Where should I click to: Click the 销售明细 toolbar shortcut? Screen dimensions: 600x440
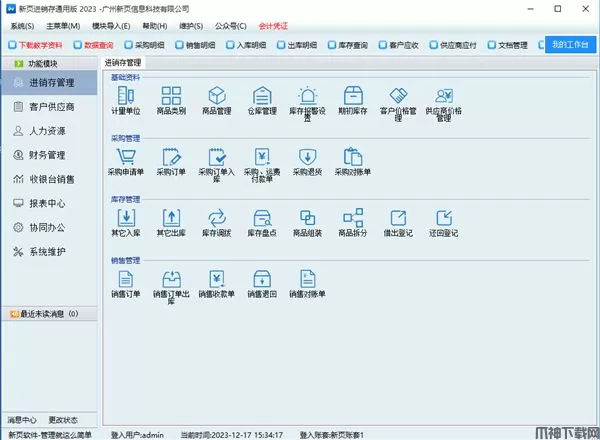[195, 45]
